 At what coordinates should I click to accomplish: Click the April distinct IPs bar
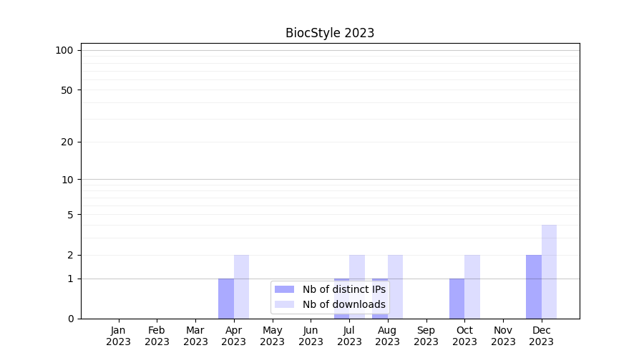(x=226, y=299)
